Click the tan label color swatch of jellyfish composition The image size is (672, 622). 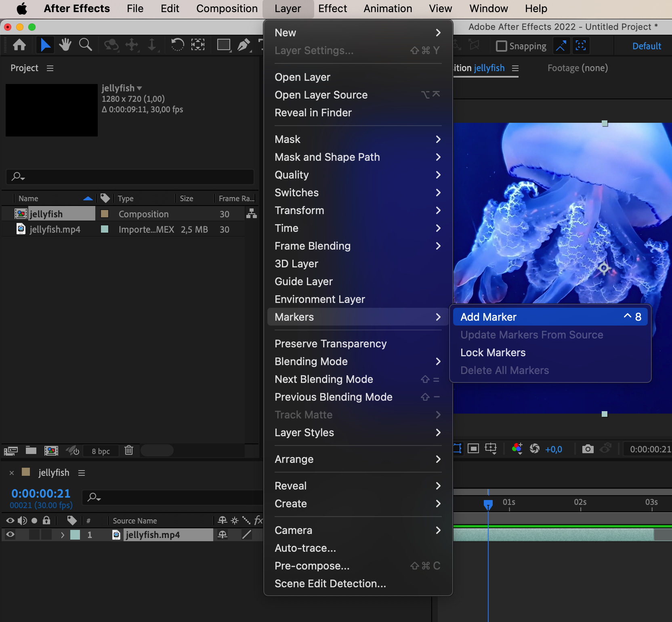point(105,214)
